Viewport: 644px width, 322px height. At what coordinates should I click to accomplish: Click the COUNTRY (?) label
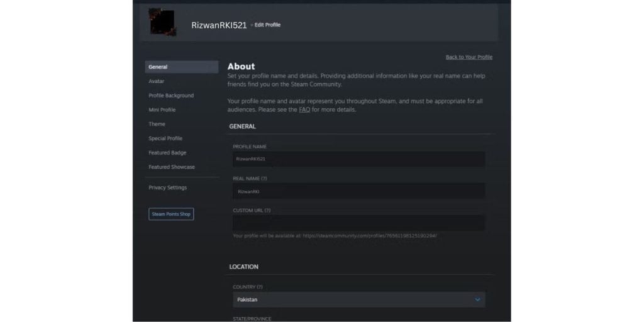pyautogui.click(x=248, y=287)
